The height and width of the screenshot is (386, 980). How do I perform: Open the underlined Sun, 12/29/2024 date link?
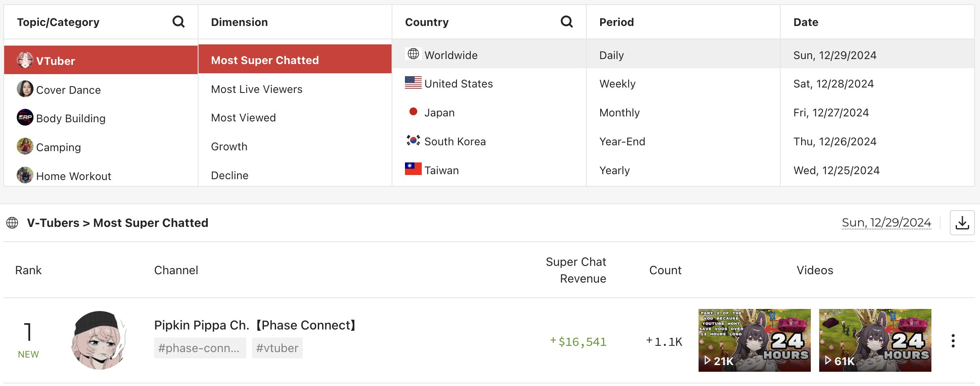click(x=887, y=222)
